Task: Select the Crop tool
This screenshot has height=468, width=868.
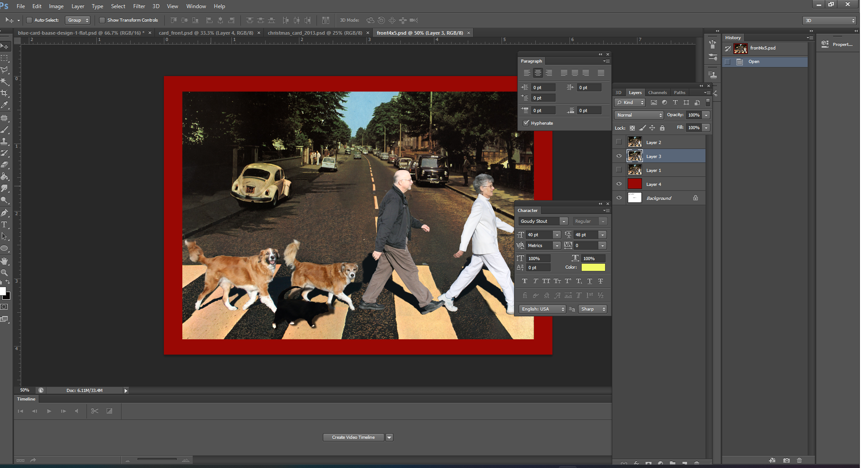Action: (x=5, y=93)
